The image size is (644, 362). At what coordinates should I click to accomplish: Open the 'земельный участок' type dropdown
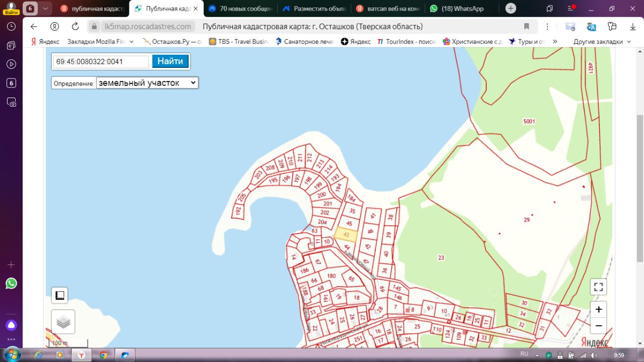point(147,83)
